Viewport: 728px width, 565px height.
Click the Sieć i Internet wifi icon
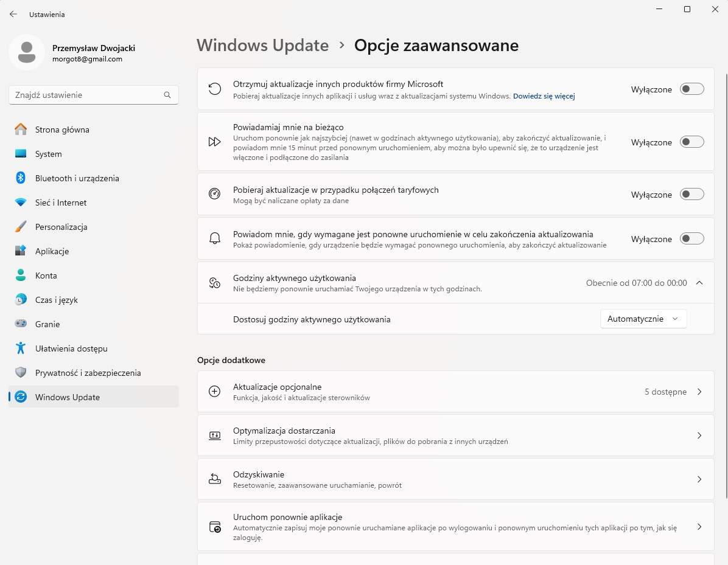21,203
